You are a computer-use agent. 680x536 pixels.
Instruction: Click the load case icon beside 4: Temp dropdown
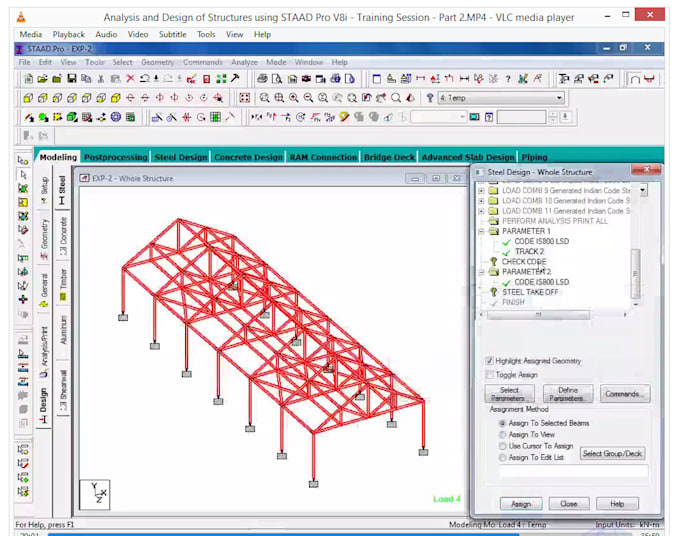(x=430, y=98)
